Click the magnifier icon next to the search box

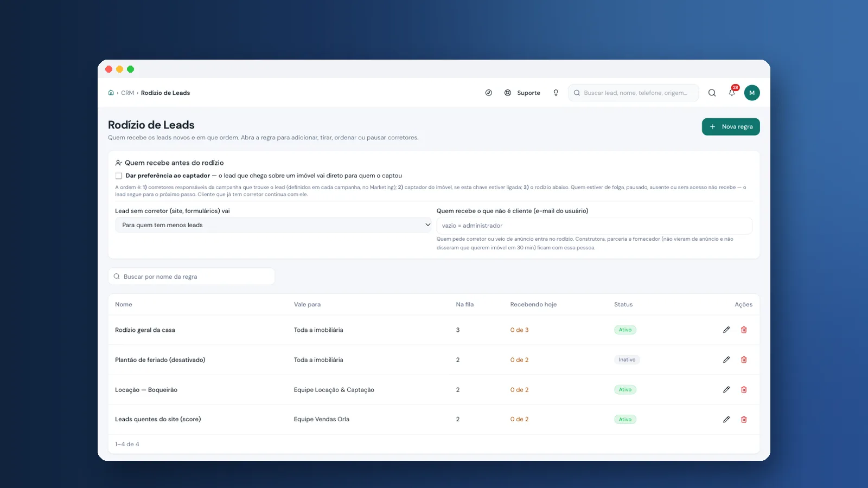[712, 93]
